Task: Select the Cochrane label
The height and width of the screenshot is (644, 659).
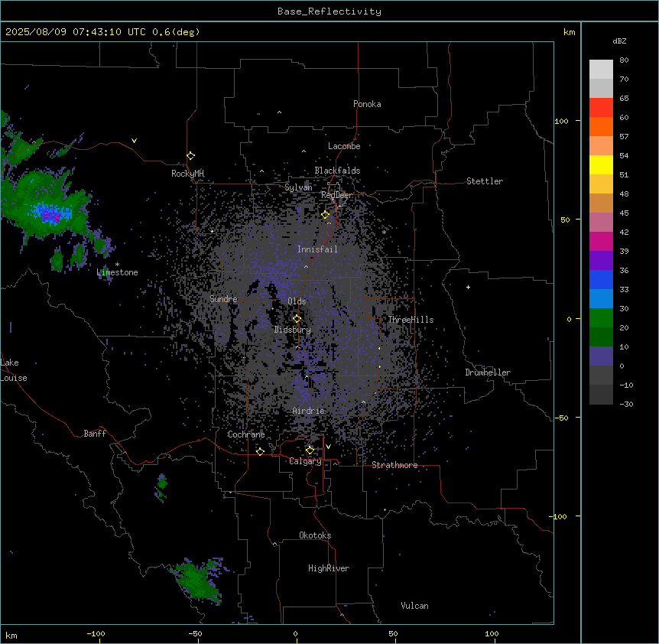Action: coord(246,434)
